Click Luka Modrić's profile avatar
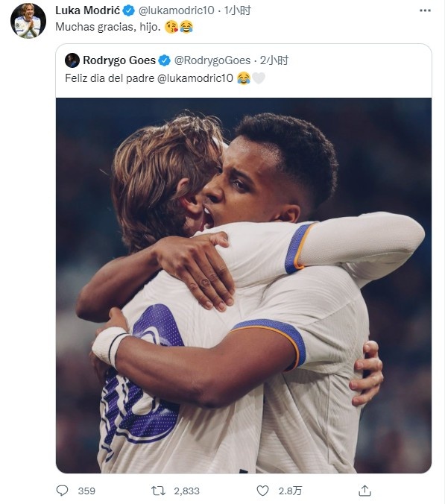Viewport: 445px width, 504px height. click(x=28, y=21)
